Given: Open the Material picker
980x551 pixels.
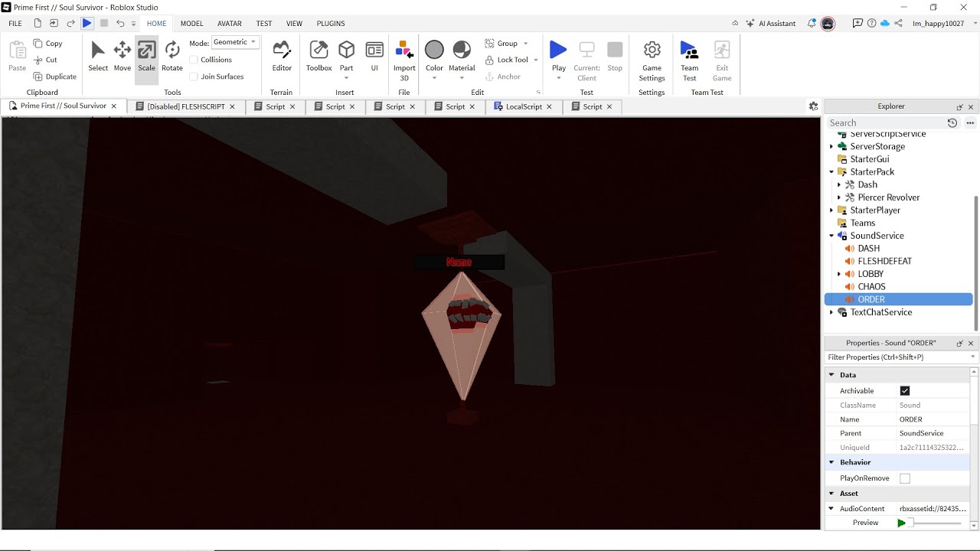Looking at the screenshot, I should tap(462, 51).
